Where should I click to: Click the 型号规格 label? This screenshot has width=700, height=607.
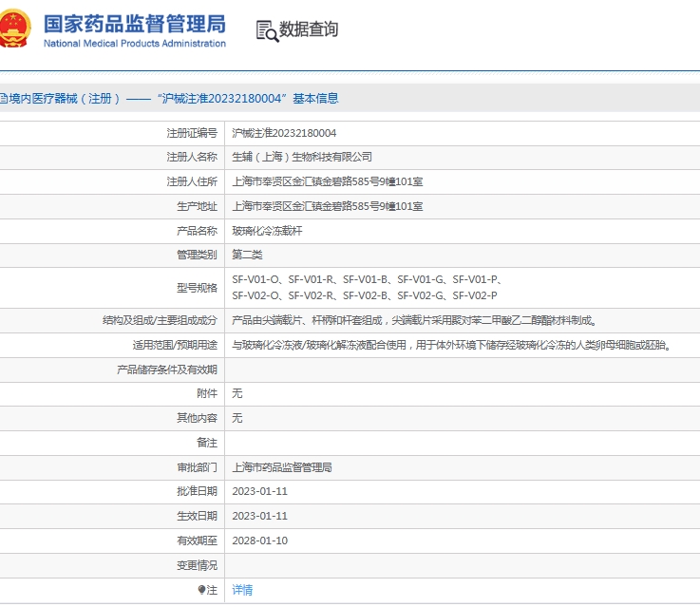(x=197, y=288)
